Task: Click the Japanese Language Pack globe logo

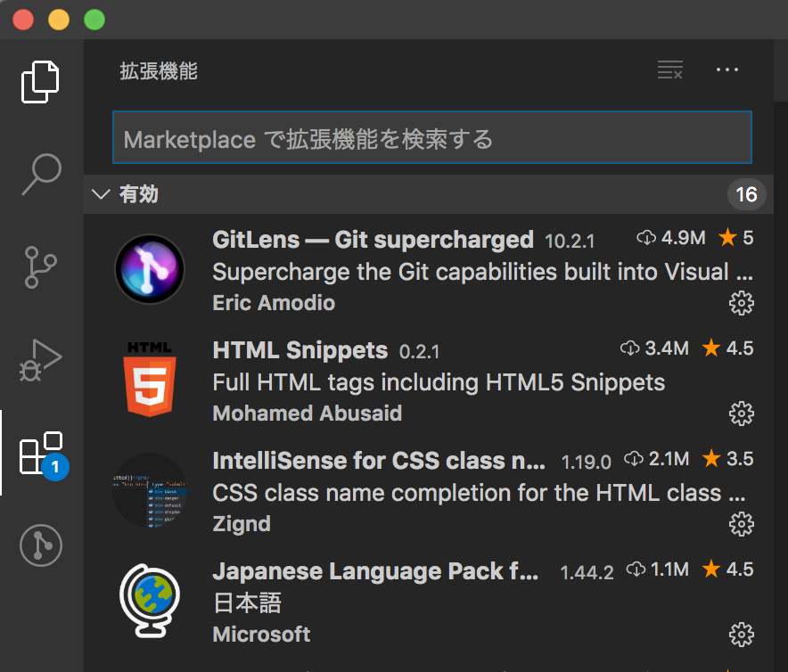Action: pos(150,601)
